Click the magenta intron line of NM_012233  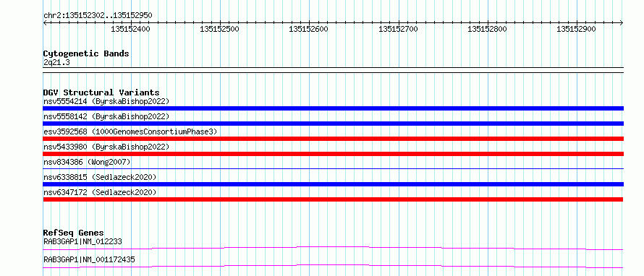pyautogui.click(x=333, y=247)
